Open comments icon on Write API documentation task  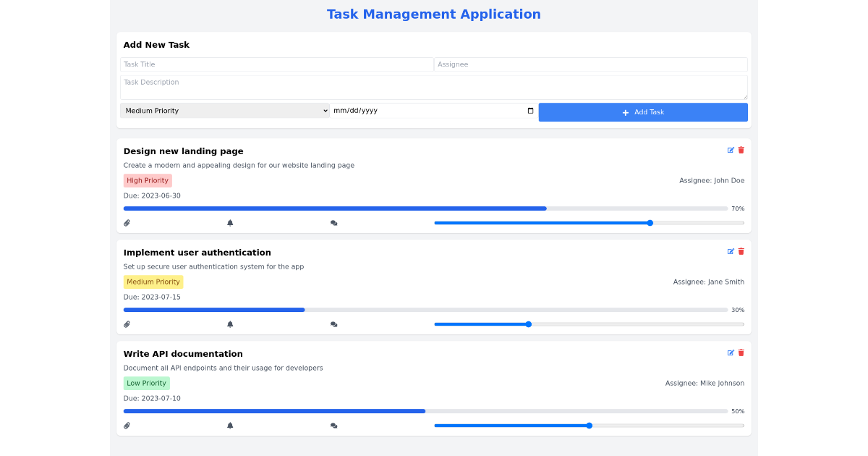tap(333, 426)
